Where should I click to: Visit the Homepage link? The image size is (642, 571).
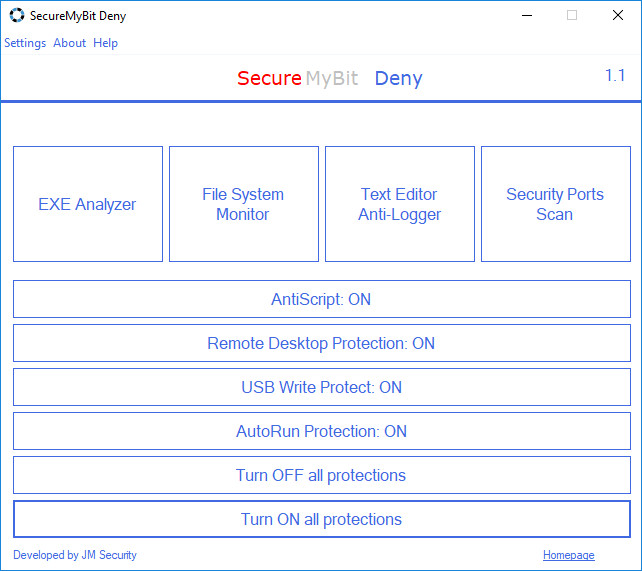click(569, 555)
